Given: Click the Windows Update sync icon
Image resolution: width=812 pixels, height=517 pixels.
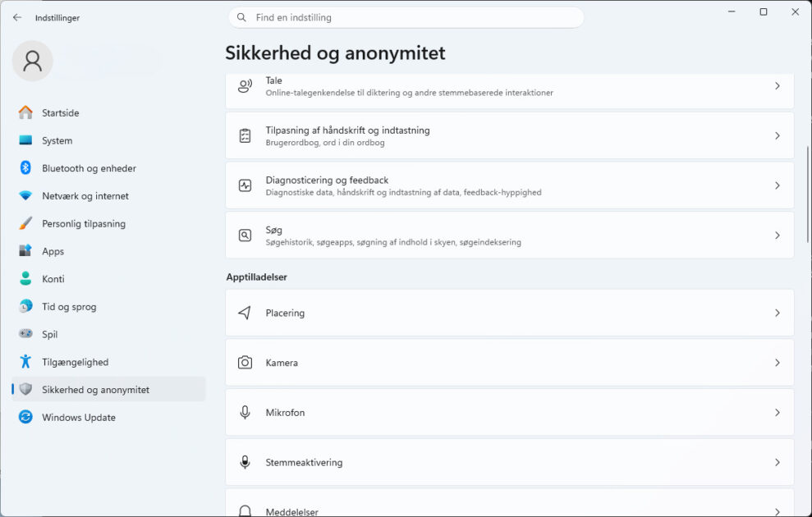Looking at the screenshot, I should 25,417.
